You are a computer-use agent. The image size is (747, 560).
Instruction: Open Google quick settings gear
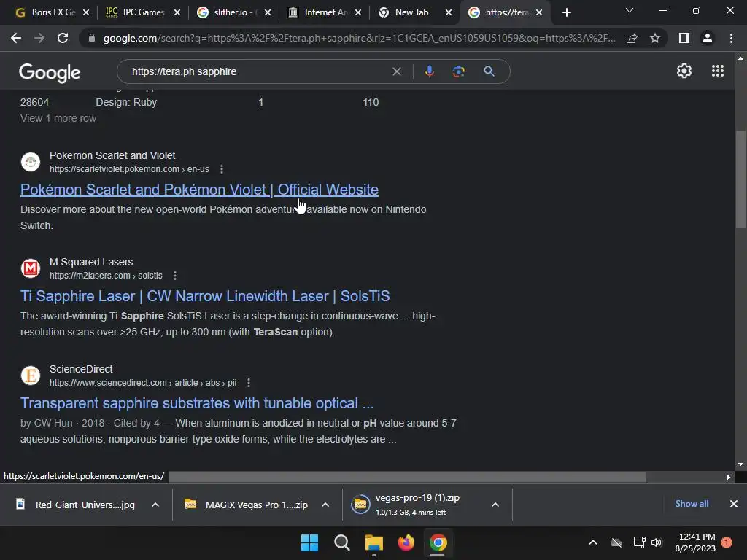684,71
